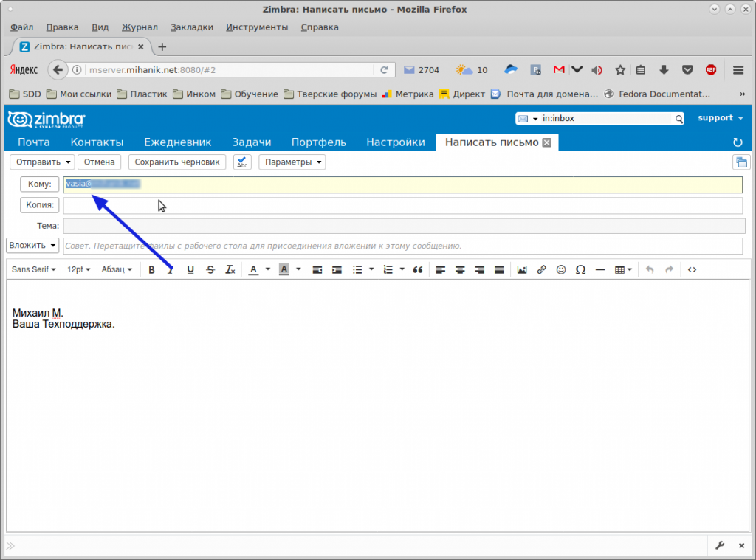
Task: Click the Отправить send button
Action: (x=38, y=162)
